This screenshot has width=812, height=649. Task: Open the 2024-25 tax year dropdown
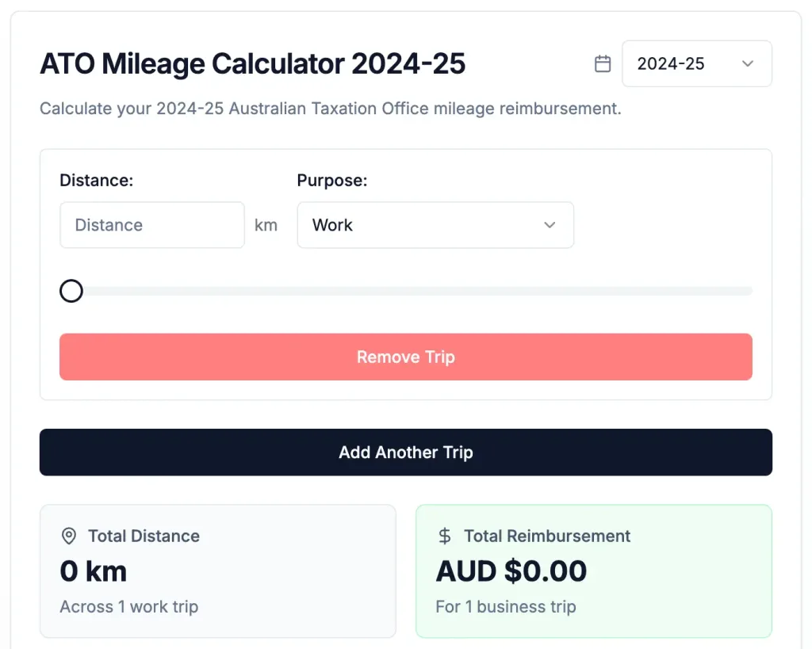[696, 63]
